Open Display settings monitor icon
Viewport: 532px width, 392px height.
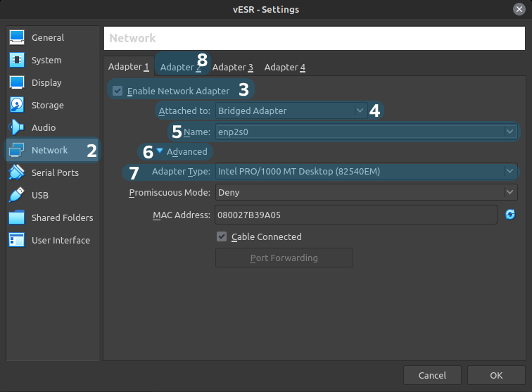click(18, 83)
